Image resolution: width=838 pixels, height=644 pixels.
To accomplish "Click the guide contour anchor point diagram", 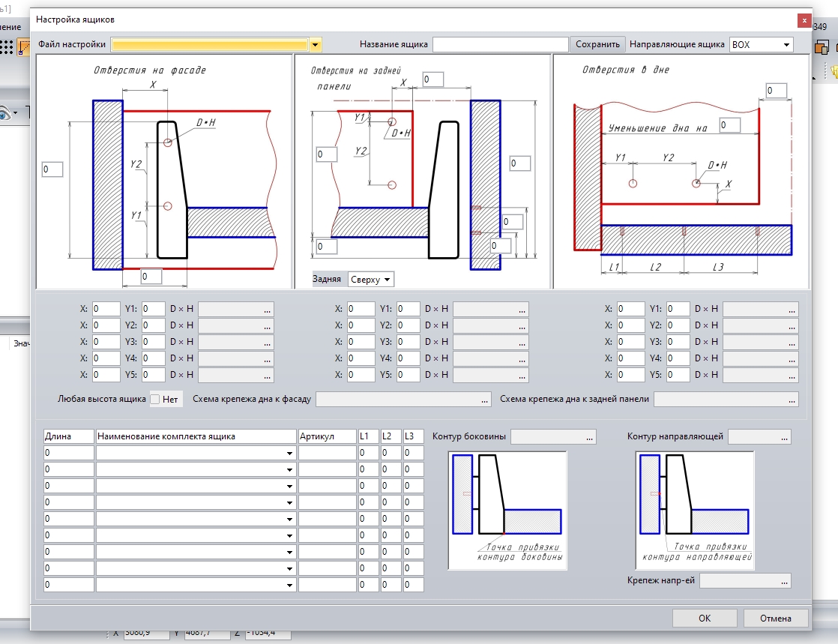I will (x=694, y=510).
